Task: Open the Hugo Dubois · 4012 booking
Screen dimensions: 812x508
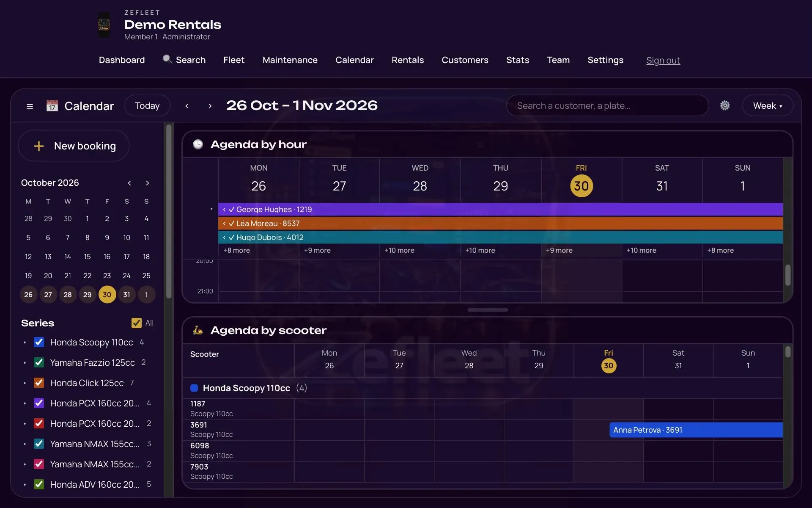Action: point(500,237)
